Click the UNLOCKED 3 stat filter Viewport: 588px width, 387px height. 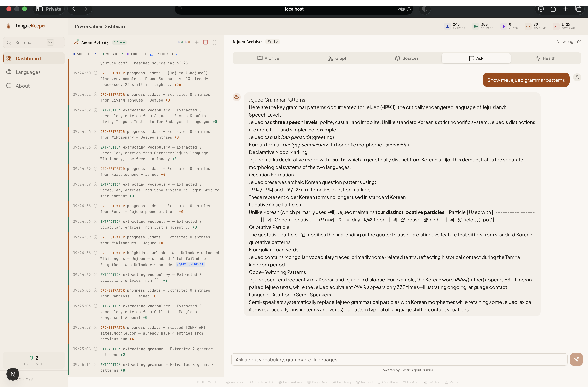pyautogui.click(x=164, y=54)
